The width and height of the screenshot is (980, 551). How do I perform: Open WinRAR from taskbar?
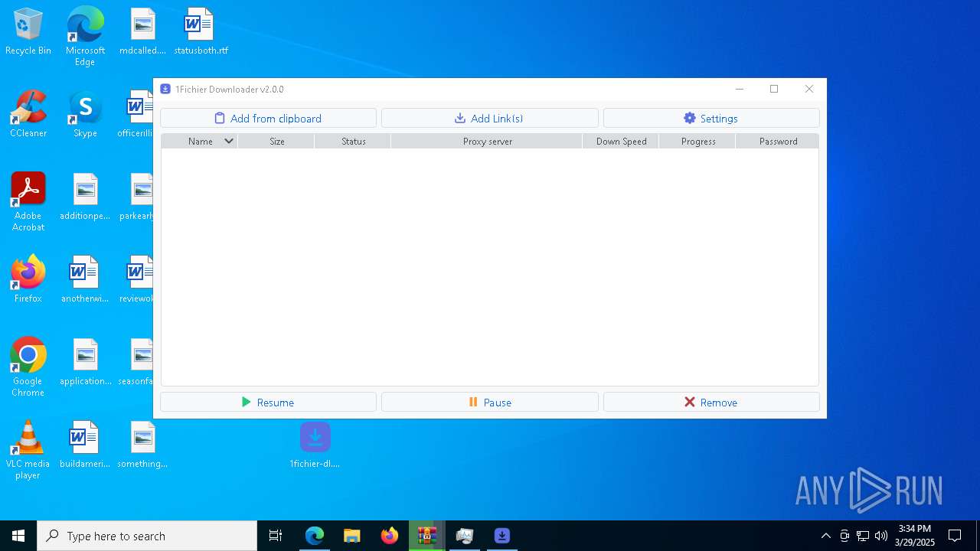[427, 536]
